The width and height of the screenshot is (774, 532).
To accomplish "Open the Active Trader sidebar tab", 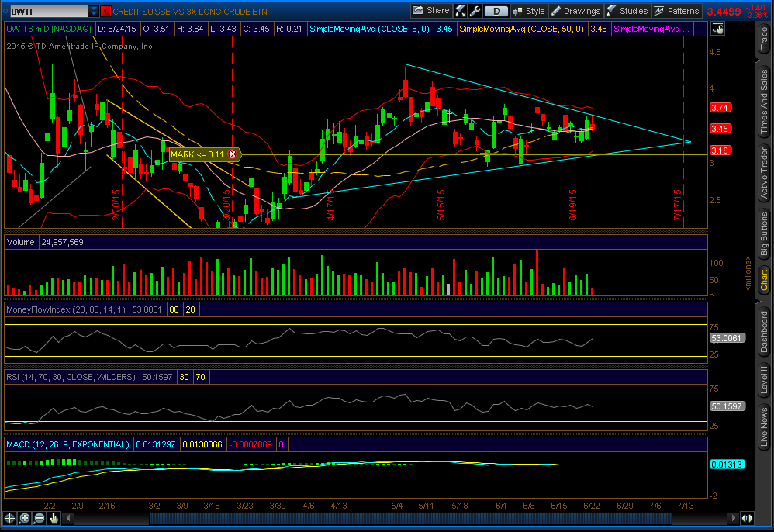I will point(764,173).
